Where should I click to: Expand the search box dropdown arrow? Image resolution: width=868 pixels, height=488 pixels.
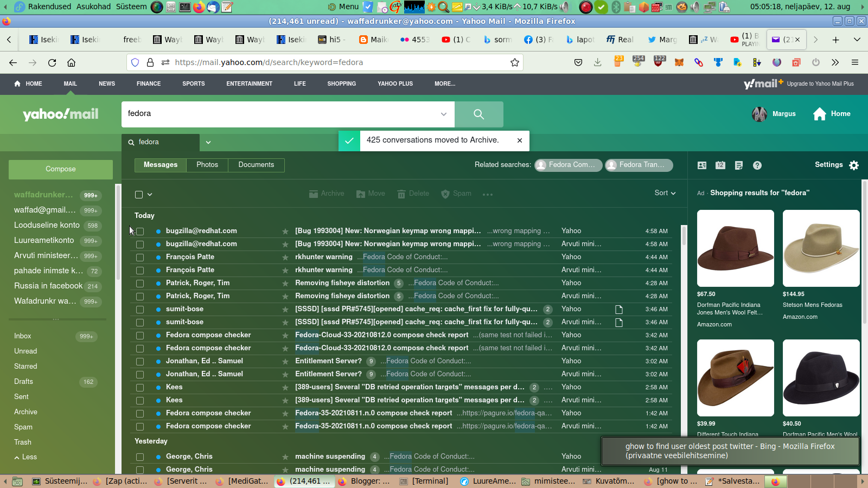tap(444, 114)
